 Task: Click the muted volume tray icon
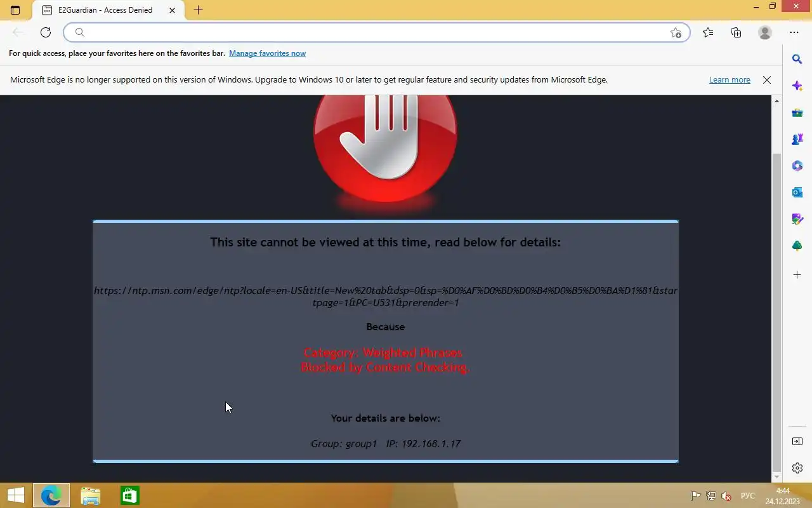726,496
